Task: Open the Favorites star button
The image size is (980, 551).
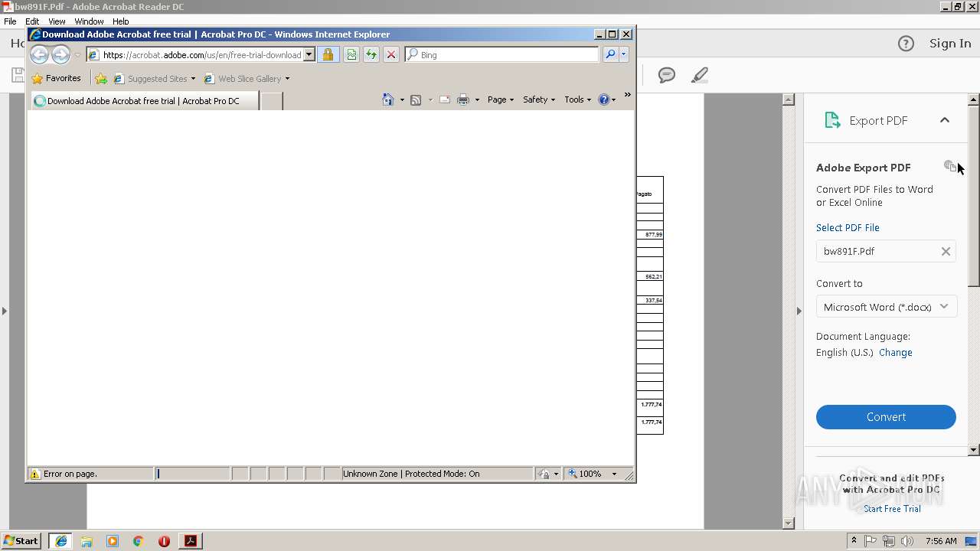Action: pos(56,78)
